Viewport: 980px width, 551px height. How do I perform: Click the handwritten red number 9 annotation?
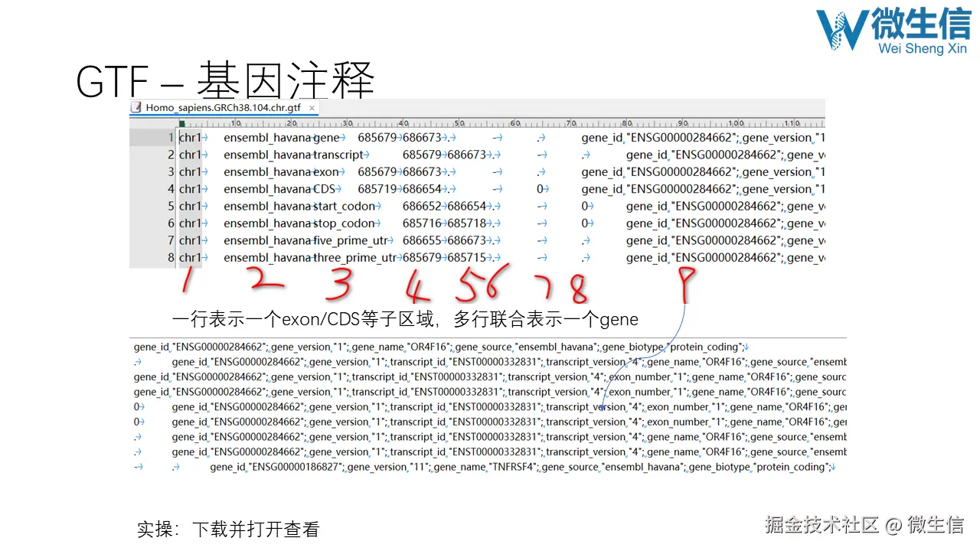click(x=687, y=283)
